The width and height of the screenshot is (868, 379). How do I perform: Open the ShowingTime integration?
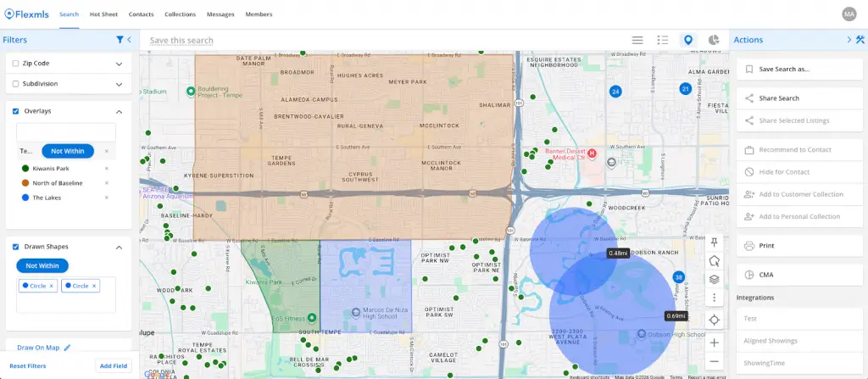coord(799,363)
